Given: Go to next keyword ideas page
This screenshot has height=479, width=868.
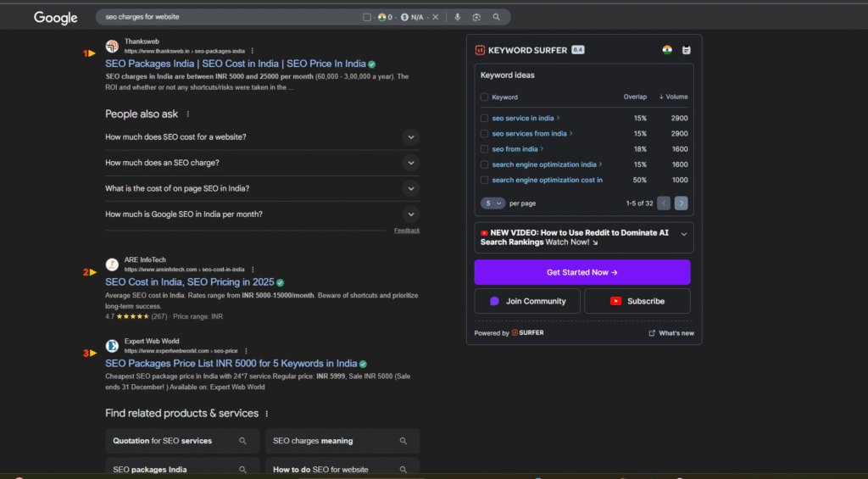Looking at the screenshot, I should click(x=682, y=203).
